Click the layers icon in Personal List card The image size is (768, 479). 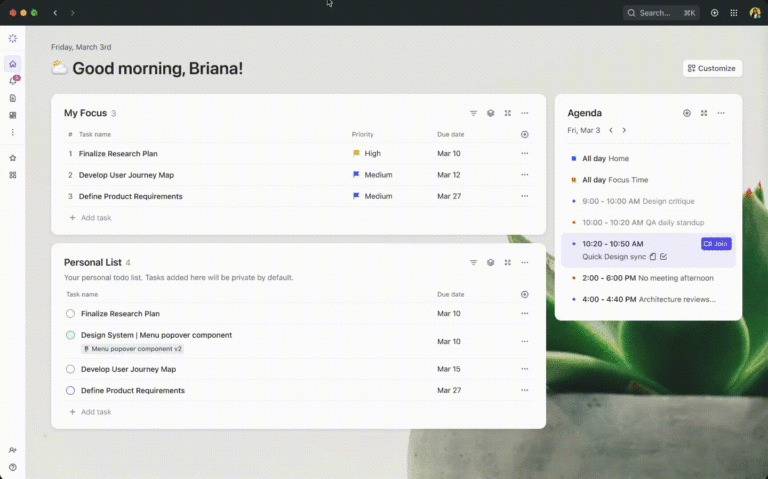click(490, 263)
